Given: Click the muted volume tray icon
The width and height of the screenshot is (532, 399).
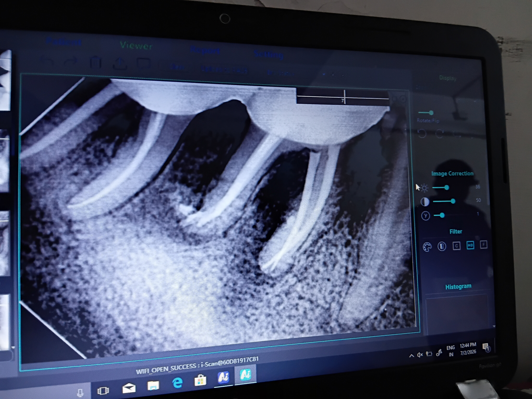Looking at the screenshot, I should tap(420, 355).
